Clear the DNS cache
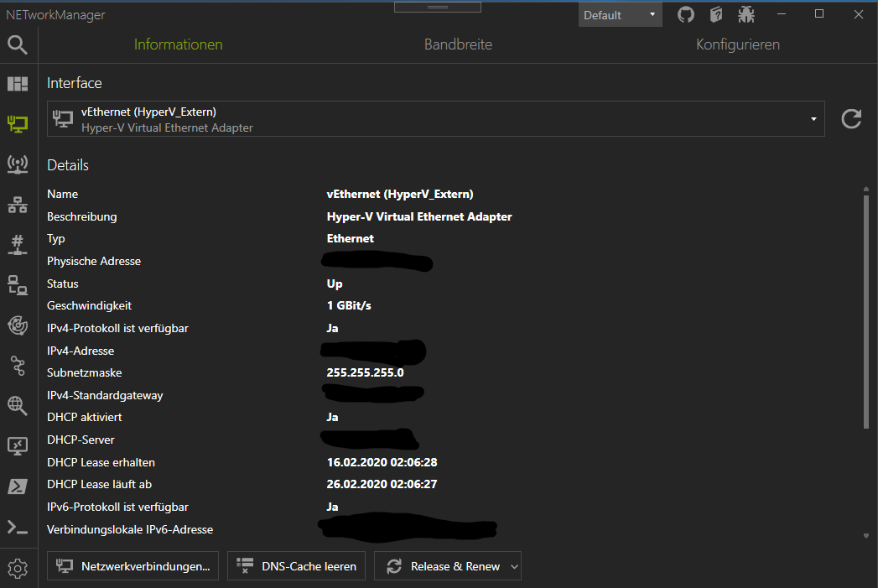This screenshot has width=878, height=588. pyautogui.click(x=296, y=565)
